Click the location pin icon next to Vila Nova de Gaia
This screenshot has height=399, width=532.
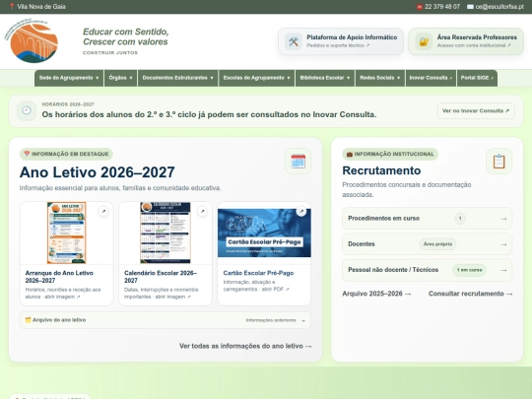[12, 7]
